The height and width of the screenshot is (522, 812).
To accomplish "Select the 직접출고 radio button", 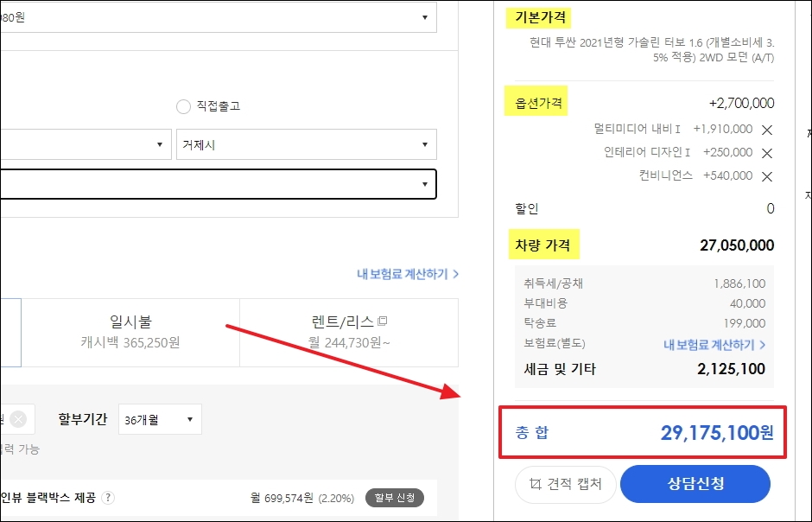I will pos(183,106).
